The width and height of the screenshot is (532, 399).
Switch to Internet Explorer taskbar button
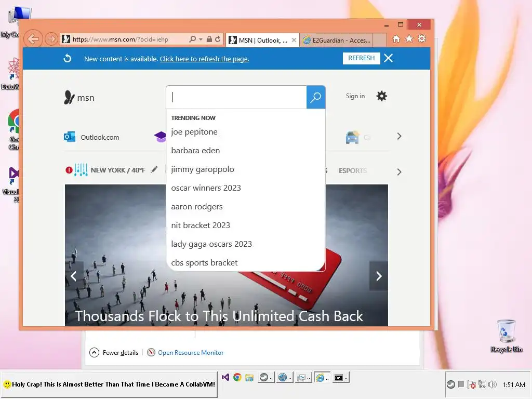(x=322, y=377)
